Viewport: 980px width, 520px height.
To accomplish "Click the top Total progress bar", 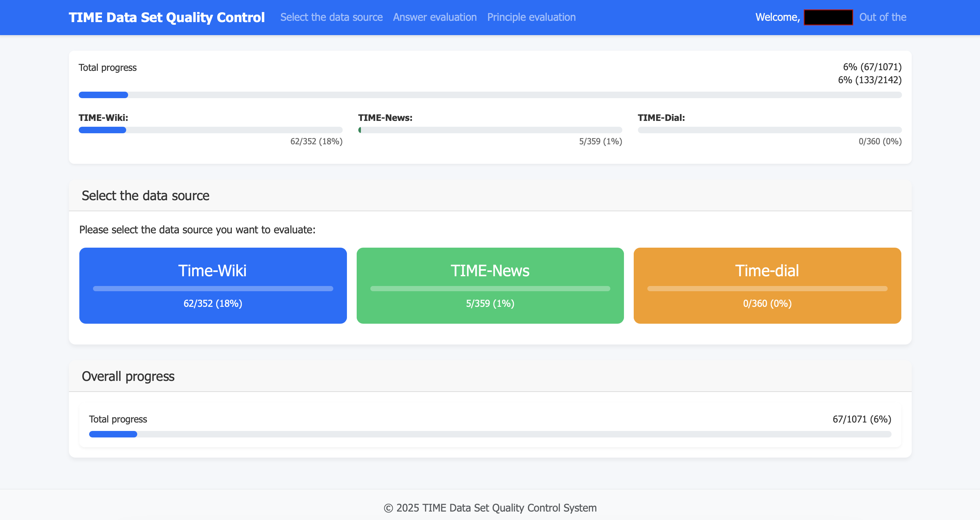I will pyautogui.click(x=490, y=95).
